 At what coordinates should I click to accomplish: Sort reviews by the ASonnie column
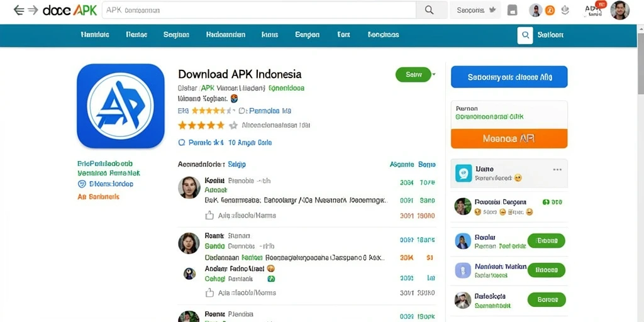pos(402,164)
